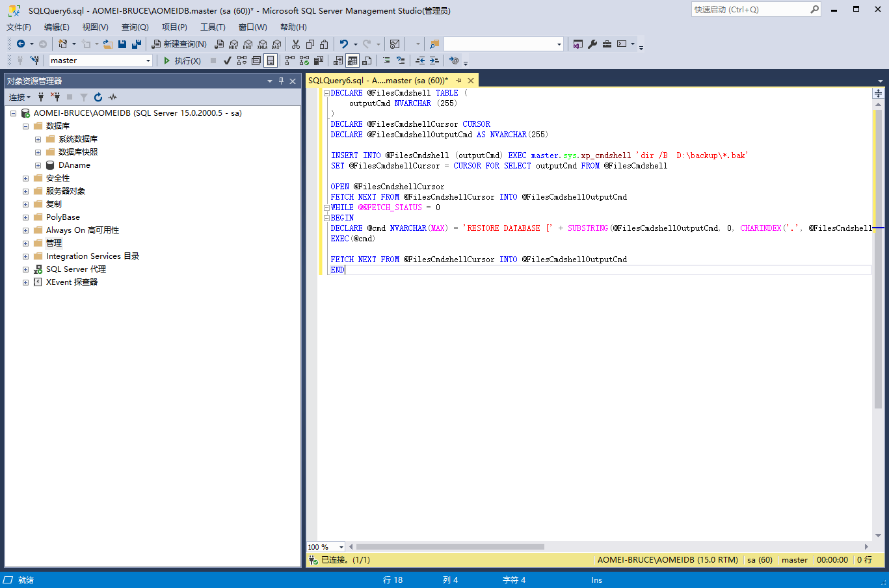This screenshot has width=889, height=588.
Task: Click the 执行(X) execute button
Action: tap(181, 60)
